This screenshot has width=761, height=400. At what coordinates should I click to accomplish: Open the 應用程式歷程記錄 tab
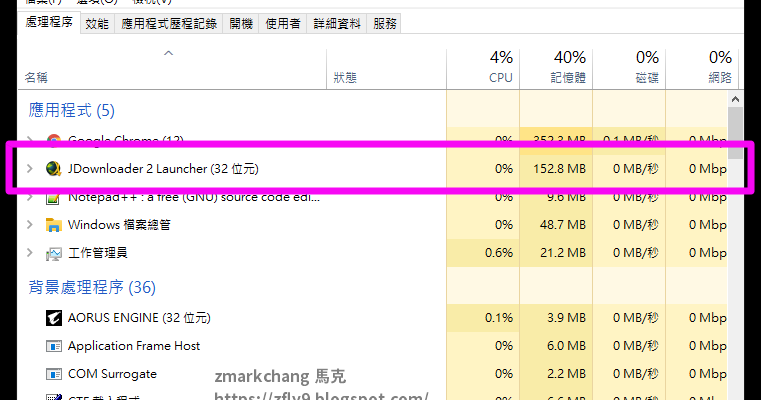click(x=169, y=24)
